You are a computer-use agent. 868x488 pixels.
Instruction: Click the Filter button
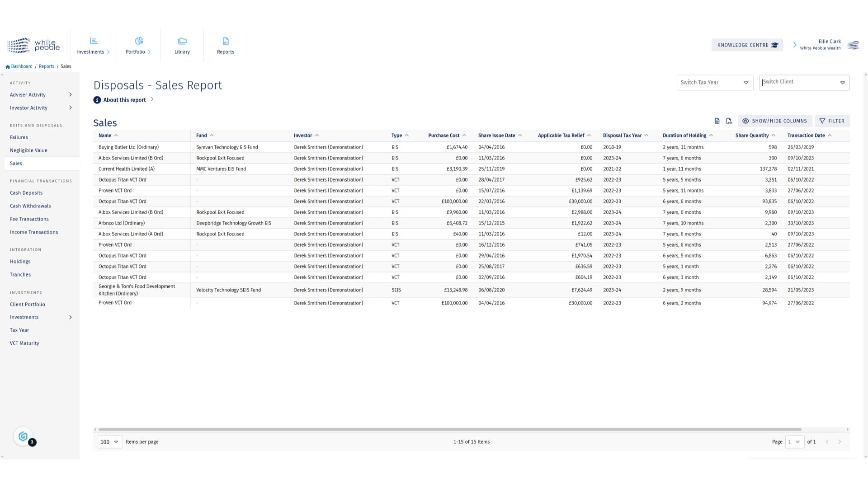tap(832, 121)
